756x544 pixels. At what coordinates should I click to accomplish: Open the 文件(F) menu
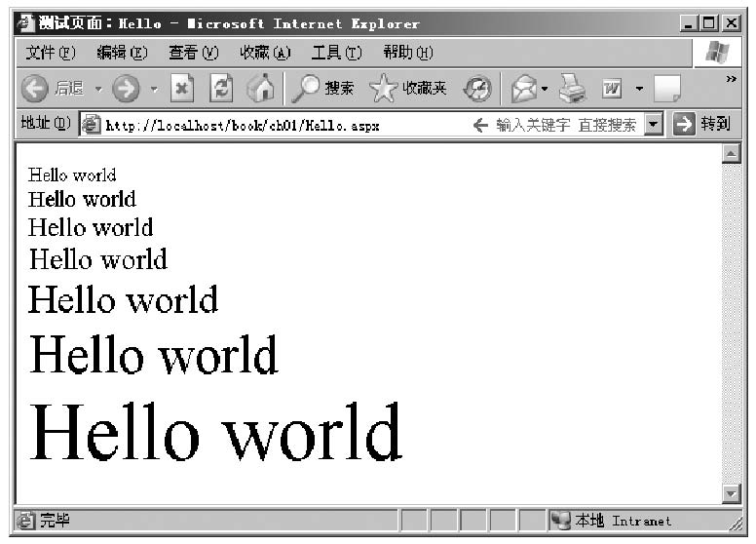pos(50,52)
